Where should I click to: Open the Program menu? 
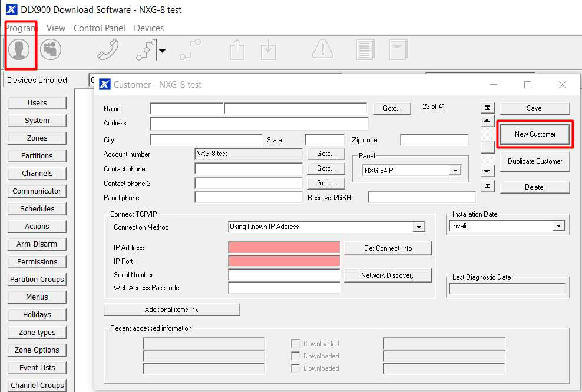point(21,28)
